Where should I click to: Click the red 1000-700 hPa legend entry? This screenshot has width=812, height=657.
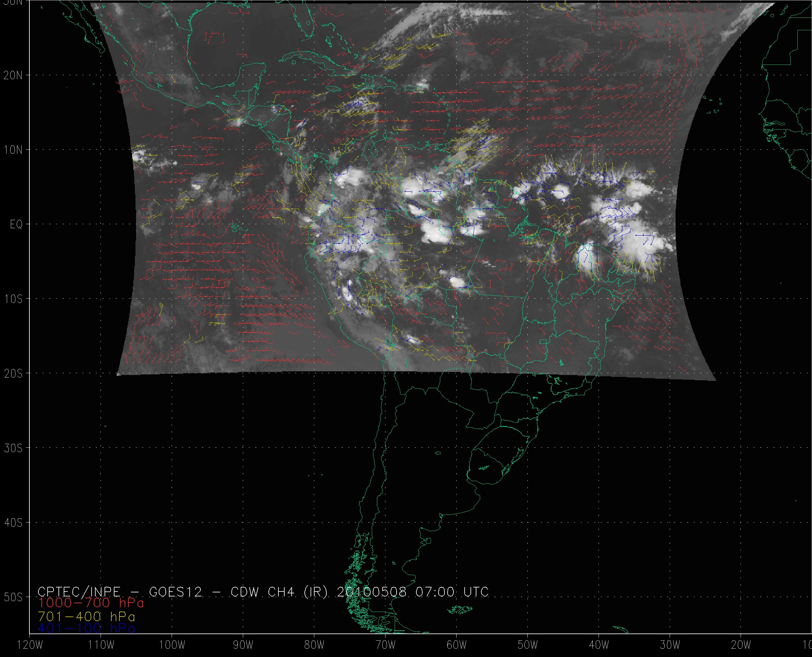coord(91,603)
